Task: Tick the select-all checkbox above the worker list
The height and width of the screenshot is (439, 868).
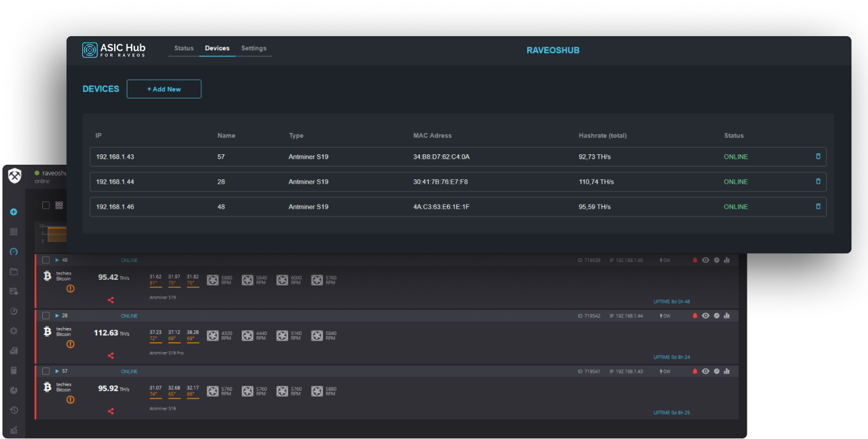Action: point(46,205)
